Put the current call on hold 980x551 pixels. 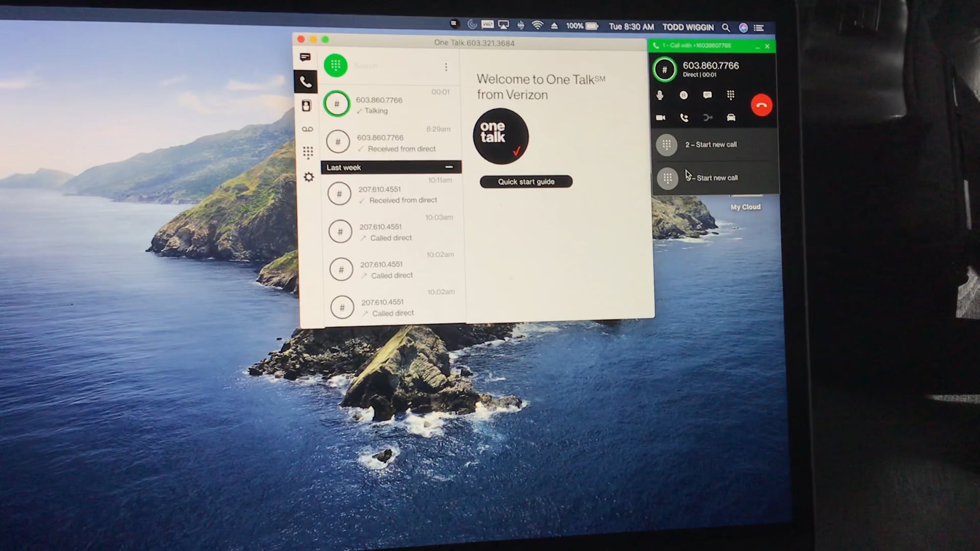tap(683, 95)
